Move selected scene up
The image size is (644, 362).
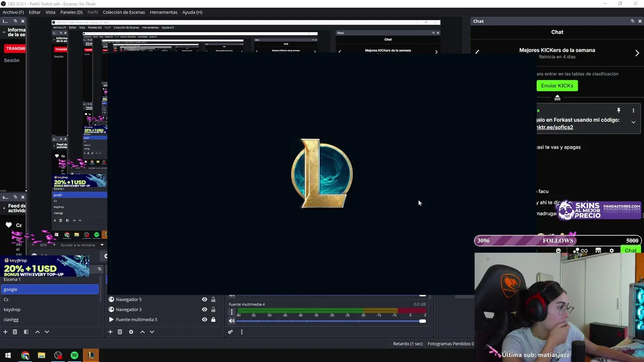(x=37, y=332)
